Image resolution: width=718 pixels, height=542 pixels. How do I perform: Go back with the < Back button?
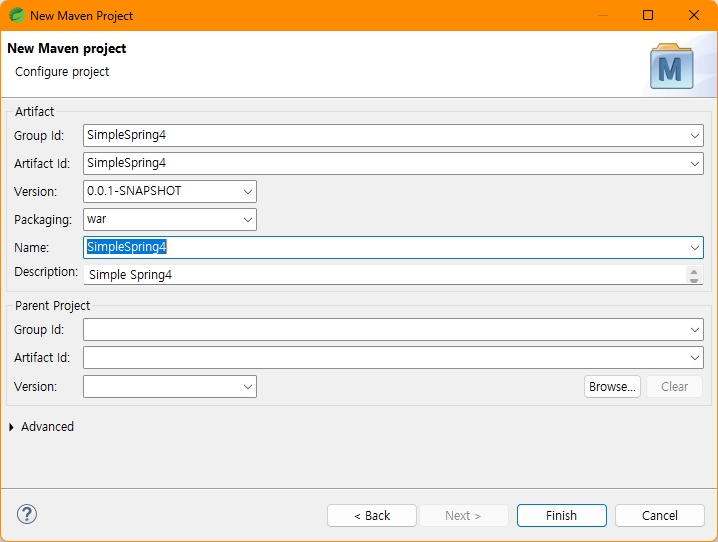(x=372, y=515)
